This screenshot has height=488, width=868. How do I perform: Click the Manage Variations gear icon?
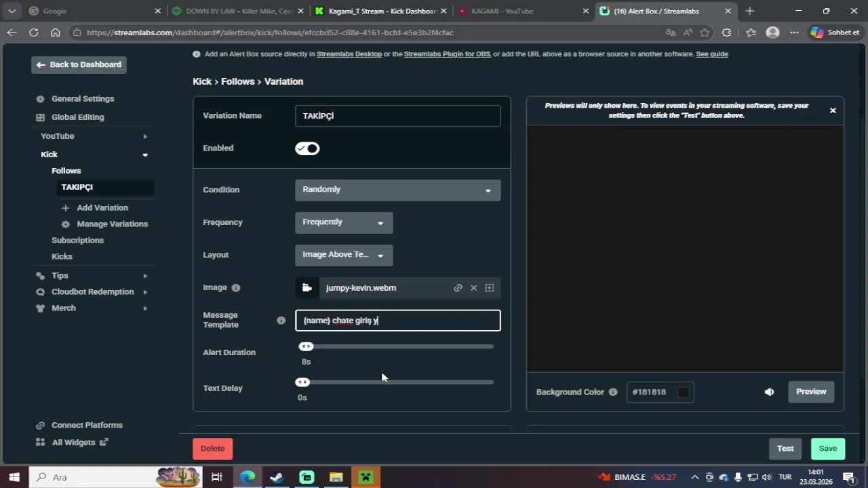point(66,224)
